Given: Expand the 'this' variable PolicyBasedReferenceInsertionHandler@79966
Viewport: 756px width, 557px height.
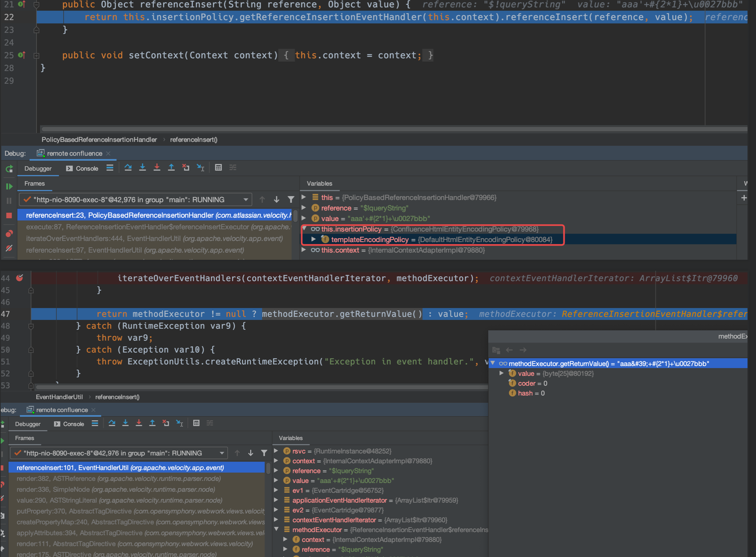Looking at the screenshot, I should [304, 197].
